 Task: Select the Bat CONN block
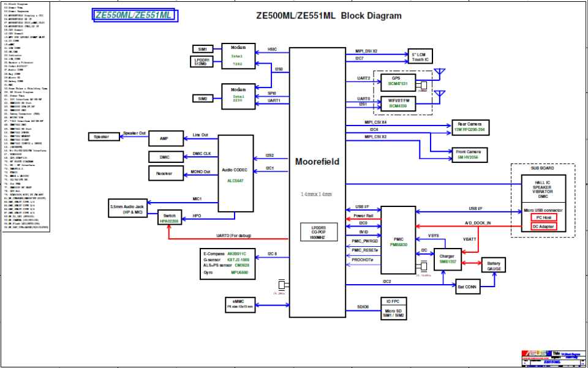tap(466, 285)
